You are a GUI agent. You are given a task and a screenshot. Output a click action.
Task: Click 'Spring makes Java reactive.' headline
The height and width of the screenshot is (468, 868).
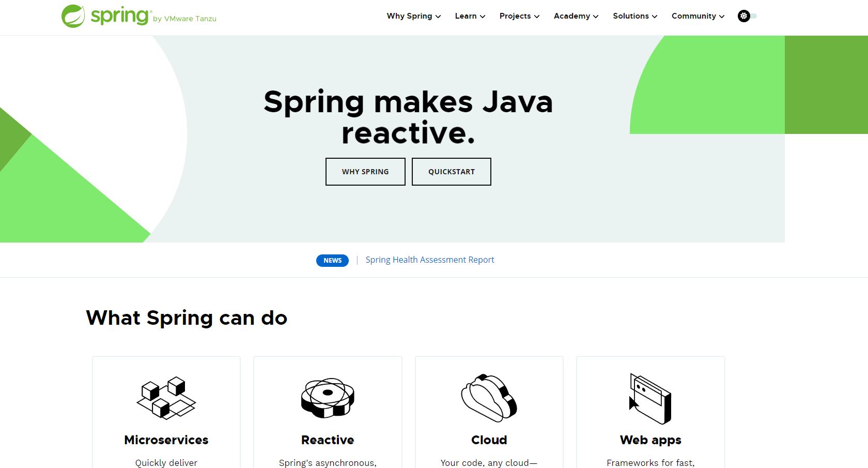tap(408, 117)
